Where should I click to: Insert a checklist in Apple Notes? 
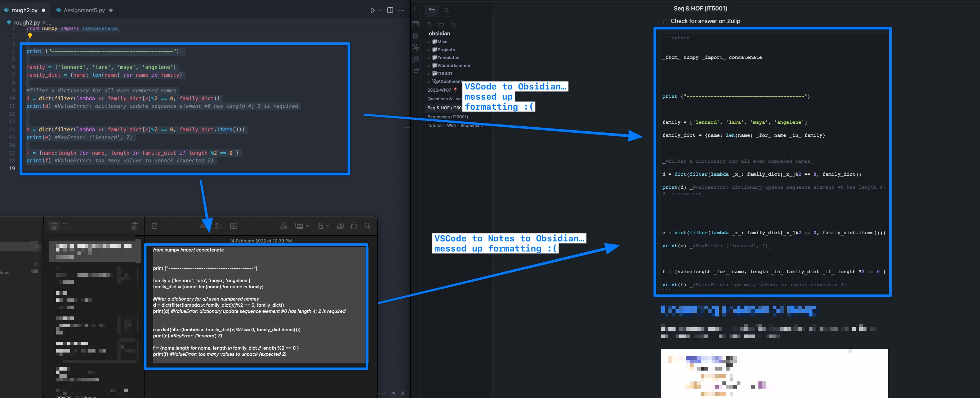pos(219,226)
